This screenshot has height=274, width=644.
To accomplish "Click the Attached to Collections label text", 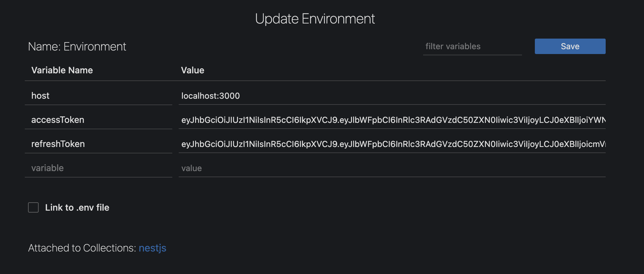I will click(x=82, y=248).
